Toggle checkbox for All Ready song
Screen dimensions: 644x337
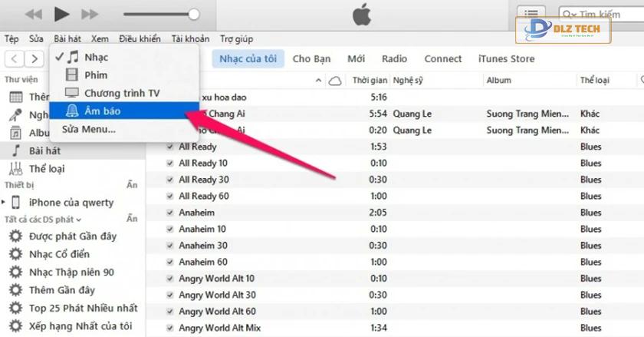click(x=169, y=147)
